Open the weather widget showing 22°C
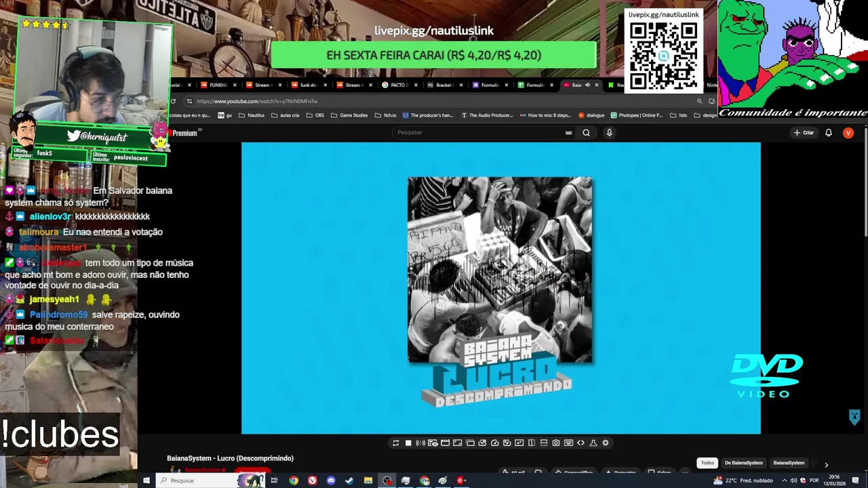Image resolution: width=868 pixels, height=488 pixels. pos(743,481)
